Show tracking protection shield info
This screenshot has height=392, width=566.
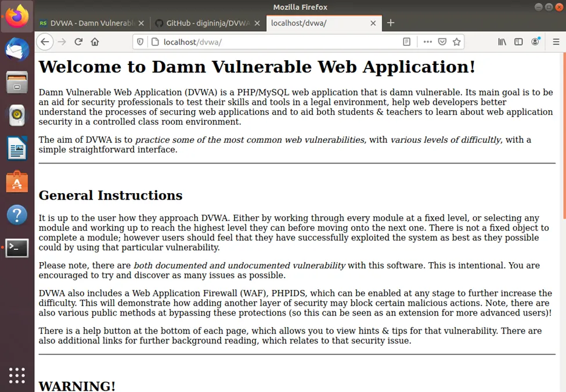click(140, 42)
